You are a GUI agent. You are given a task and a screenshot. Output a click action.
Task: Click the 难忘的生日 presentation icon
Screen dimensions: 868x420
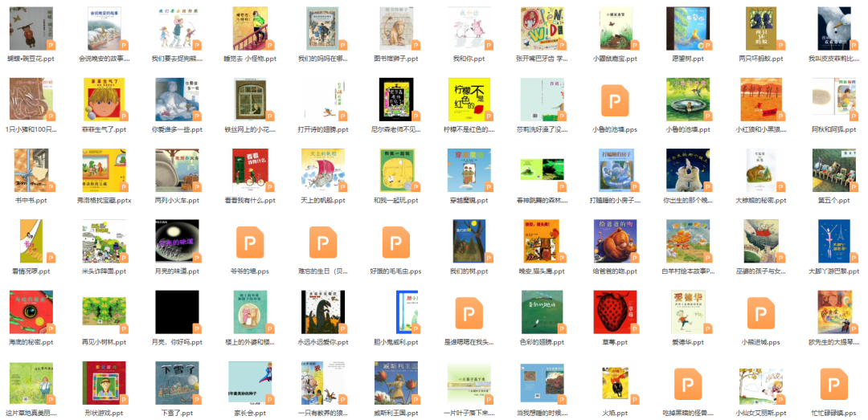[x=323, y=242]
